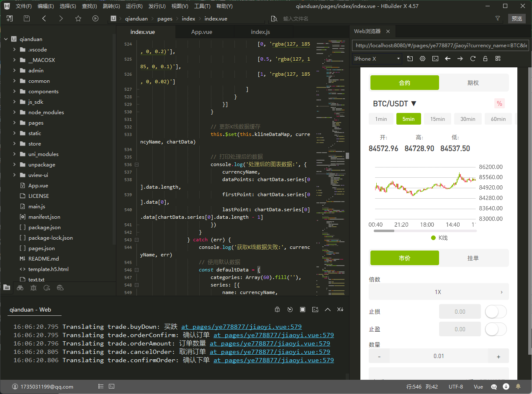The image size is (532, 394).
Task: Toggle the 止损 stop-loss switch
Action: [x=496, y=312]
